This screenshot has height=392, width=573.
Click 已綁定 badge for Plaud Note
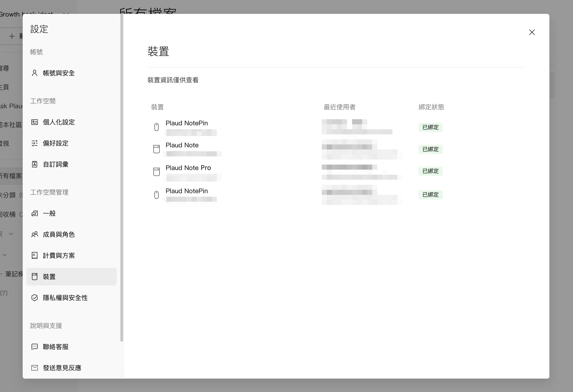(x=430, y=149)
